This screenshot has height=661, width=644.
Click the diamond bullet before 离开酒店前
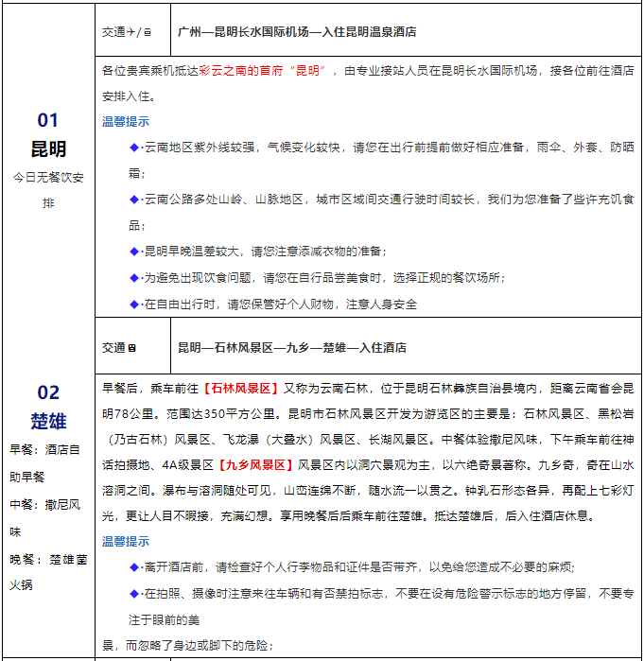click(133, 566)
